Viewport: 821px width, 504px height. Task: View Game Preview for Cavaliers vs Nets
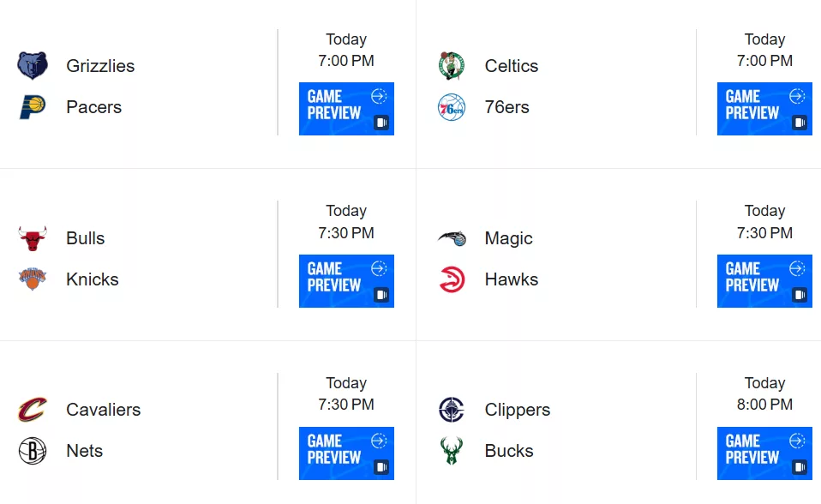tap(346, 453)
